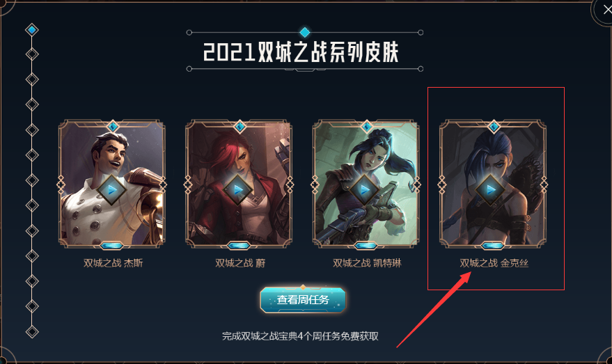The height and width of the screenshot is (364, 612).
Task: Play the 双城之战 金克丝 skin preview
Action: [491, 190]
